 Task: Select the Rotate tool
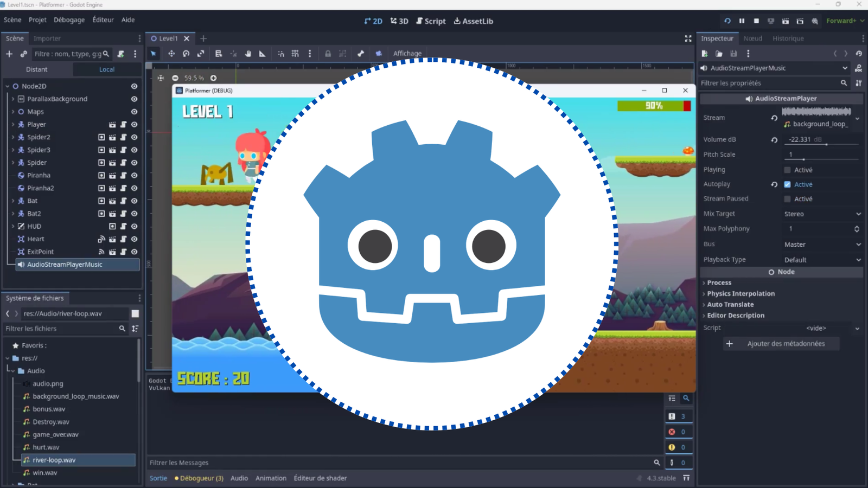click(186, 54)
